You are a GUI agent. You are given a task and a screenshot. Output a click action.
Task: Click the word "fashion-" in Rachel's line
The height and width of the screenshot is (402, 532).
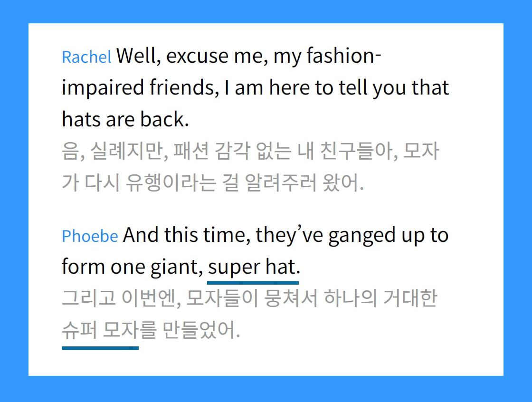[x=344, y=56]
